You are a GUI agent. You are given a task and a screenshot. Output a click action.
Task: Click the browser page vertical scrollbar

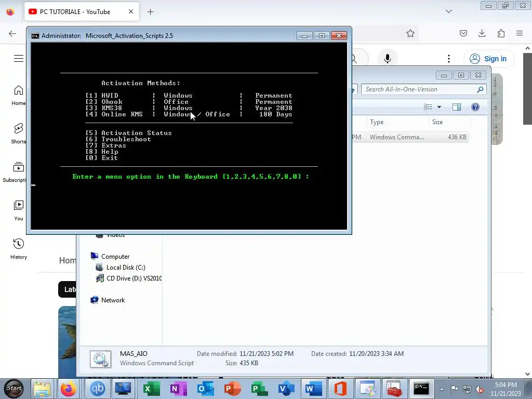coord(528,89)
